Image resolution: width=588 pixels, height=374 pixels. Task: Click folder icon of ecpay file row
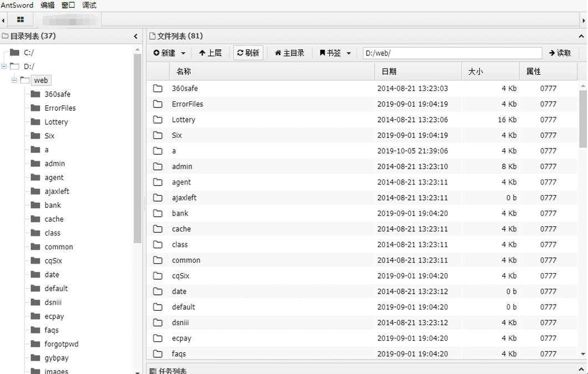point(158,338)
